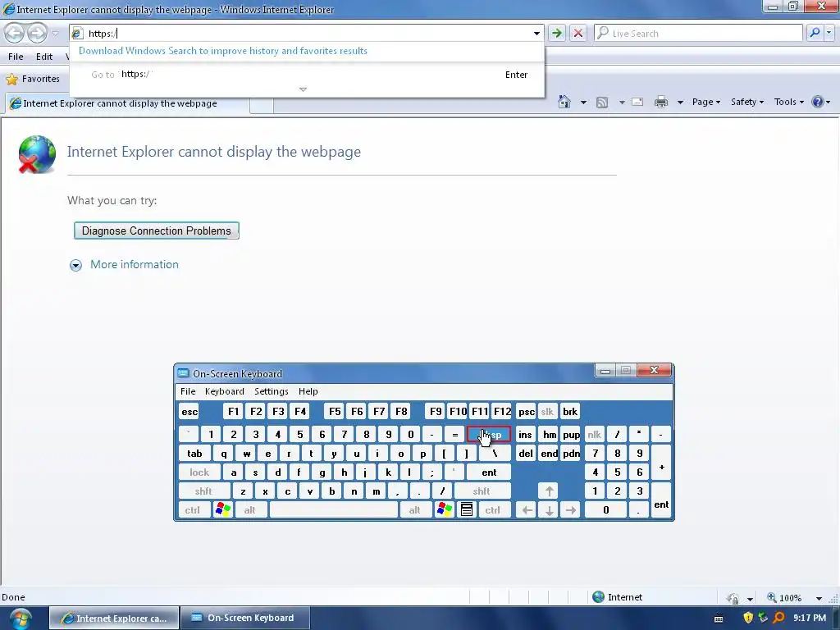840x630 pixels.
Task: Click the red Stop loading button
Action: coord(578,33)
